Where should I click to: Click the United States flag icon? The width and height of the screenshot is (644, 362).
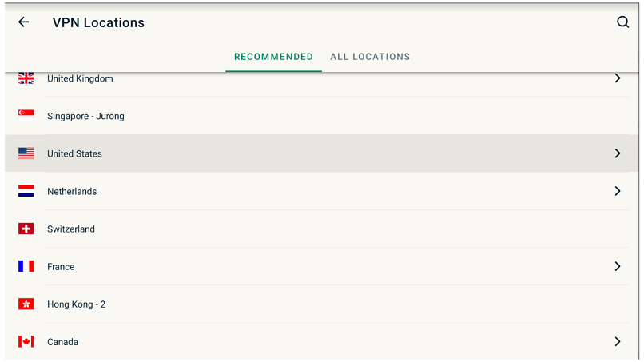[x=26, y=153]
